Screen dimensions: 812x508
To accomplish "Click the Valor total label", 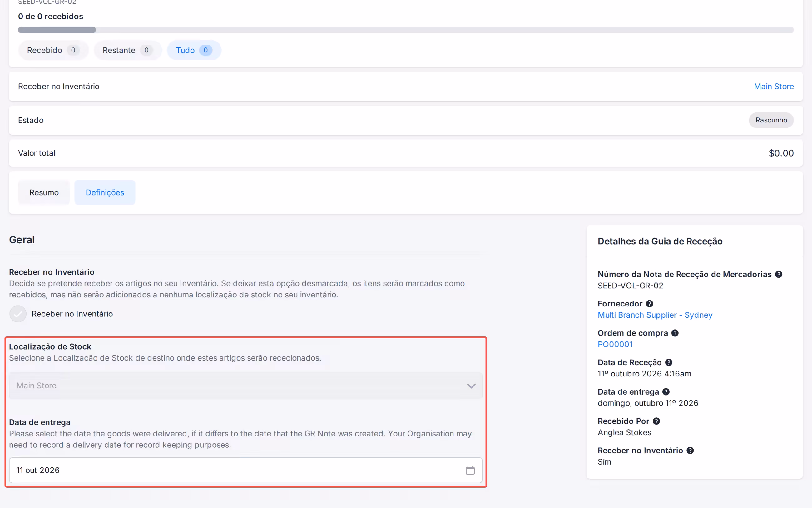I will point(37,153).
